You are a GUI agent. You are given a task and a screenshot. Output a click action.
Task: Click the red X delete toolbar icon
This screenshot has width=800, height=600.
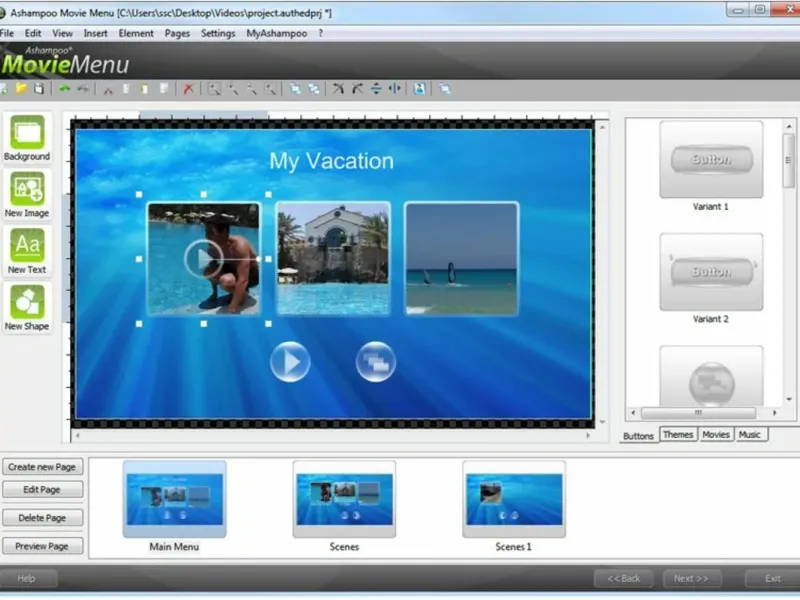point(188,89)
